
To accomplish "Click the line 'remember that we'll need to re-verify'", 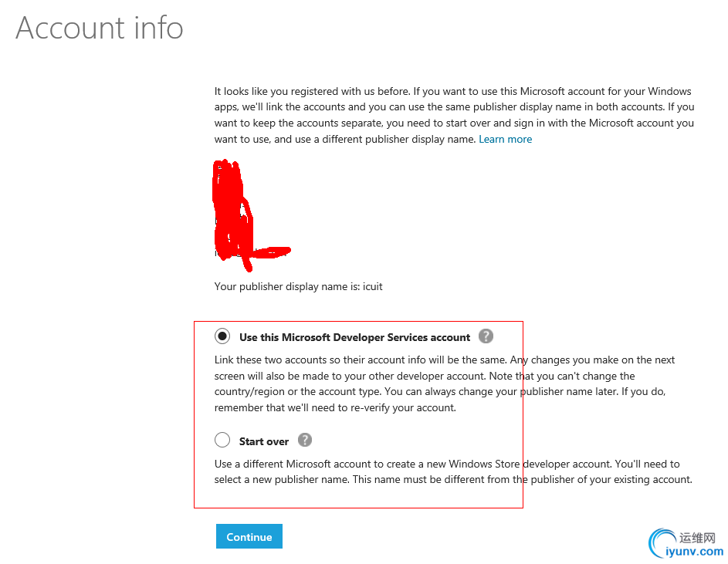I will (335, 407).
